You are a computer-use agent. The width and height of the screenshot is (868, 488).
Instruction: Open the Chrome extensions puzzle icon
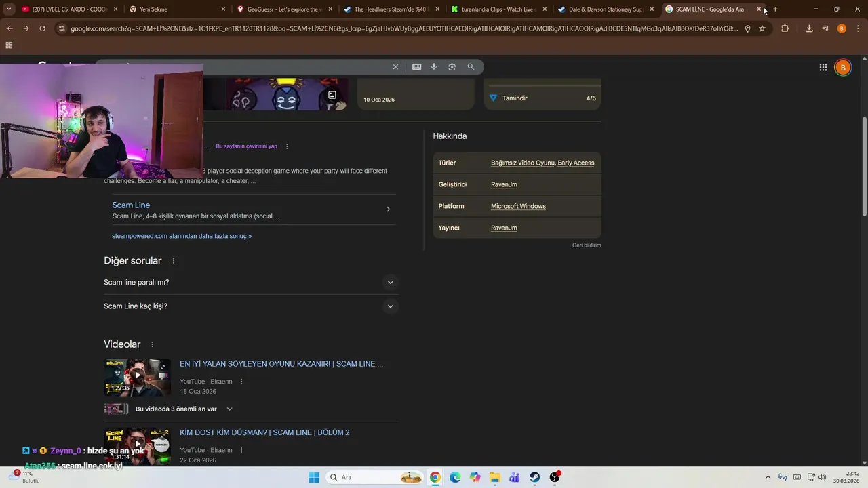tap(785, 28)
